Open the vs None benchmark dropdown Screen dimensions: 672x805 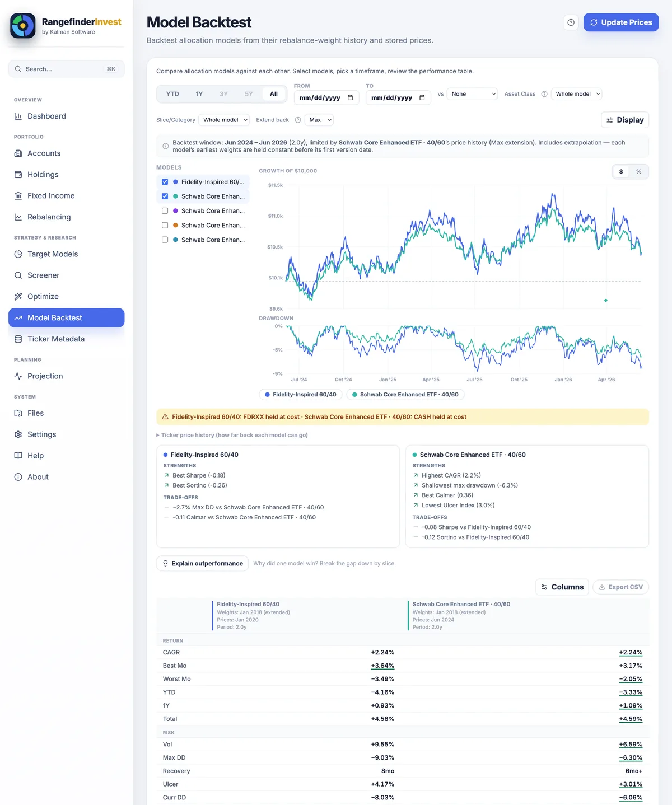(x=472, y=94)
